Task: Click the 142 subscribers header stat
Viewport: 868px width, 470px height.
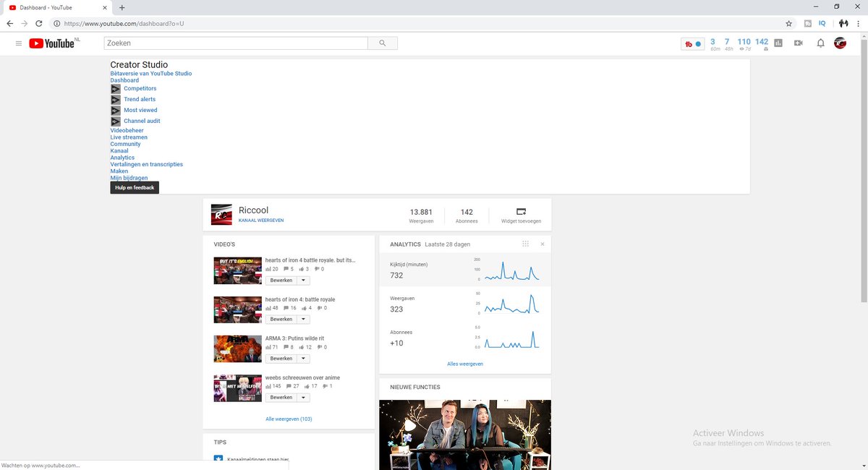Action: (x=762, y=44)
